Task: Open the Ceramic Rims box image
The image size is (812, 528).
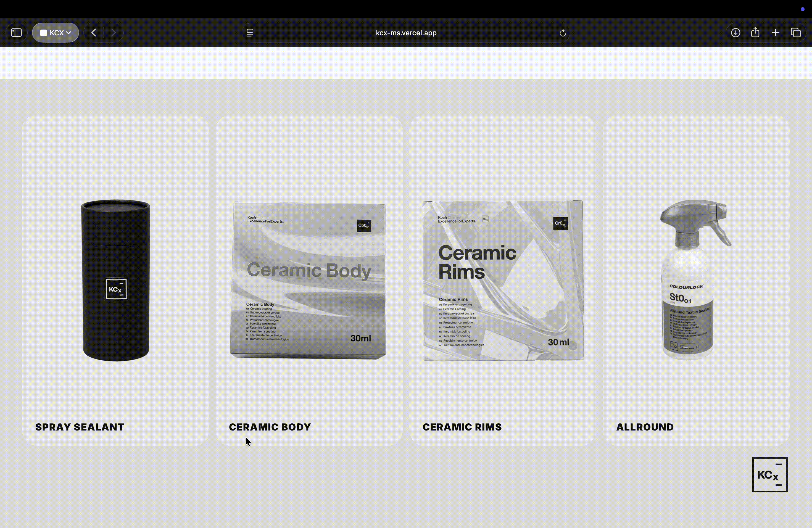Action: 503,280
